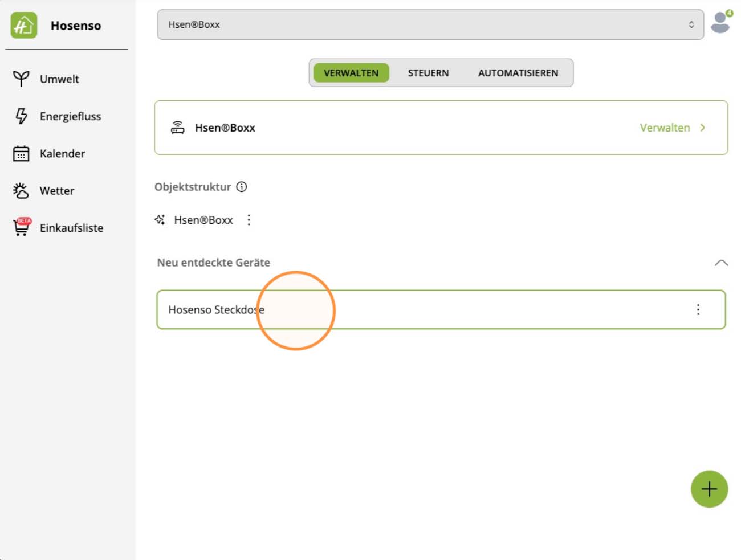Switch to the STEUERN tab
The image size is (741, 560).
coord(428,73)
